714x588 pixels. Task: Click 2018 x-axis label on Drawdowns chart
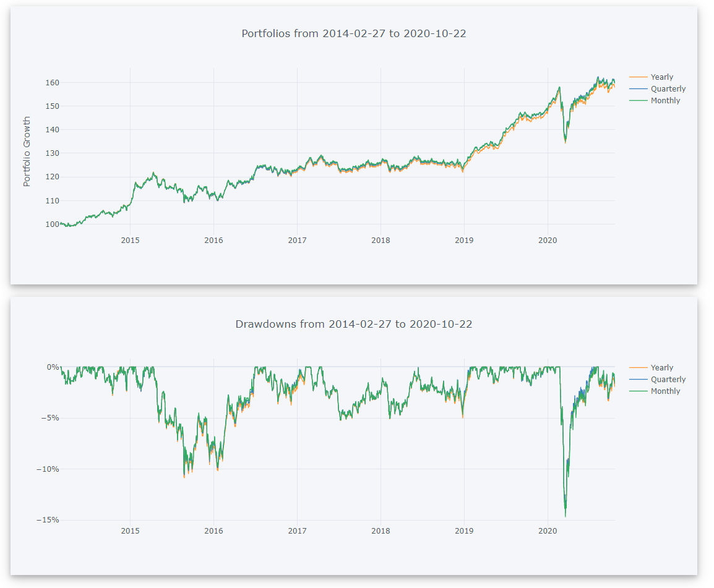click(381, 530)
